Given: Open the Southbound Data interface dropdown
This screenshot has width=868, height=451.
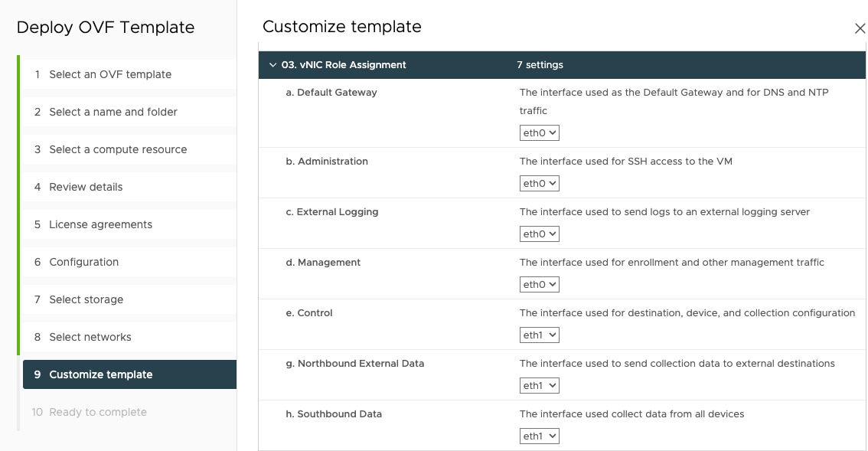Looking at the screenshot, I should point(539,436).
